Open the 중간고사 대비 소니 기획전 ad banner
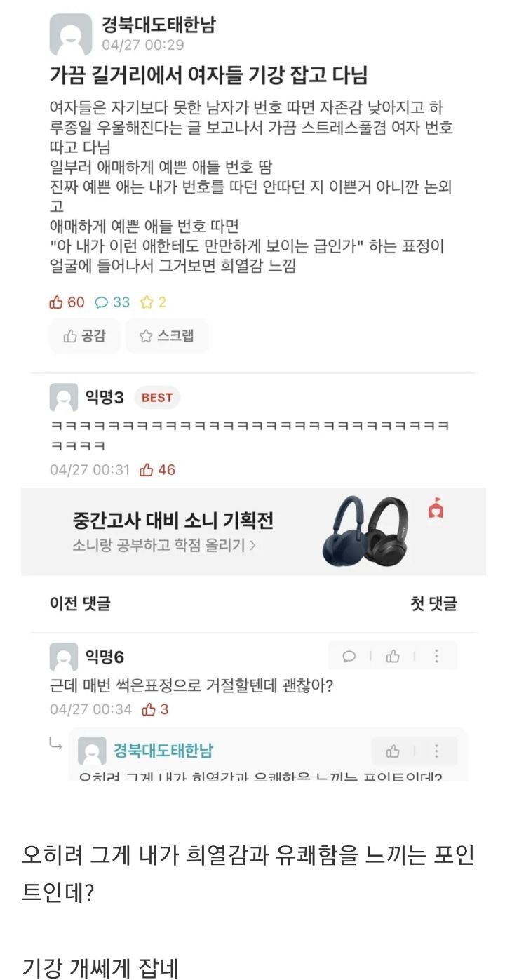 click(x=253, y=531)
